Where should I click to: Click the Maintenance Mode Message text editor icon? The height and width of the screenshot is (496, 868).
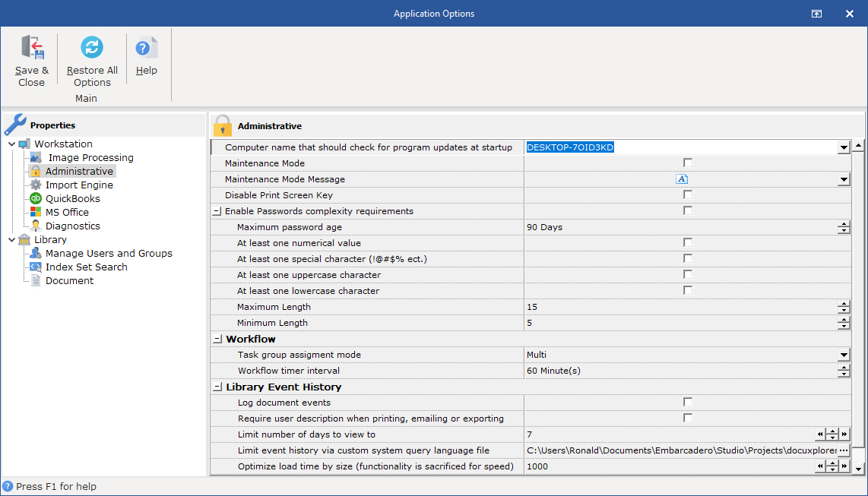[682, 179]
